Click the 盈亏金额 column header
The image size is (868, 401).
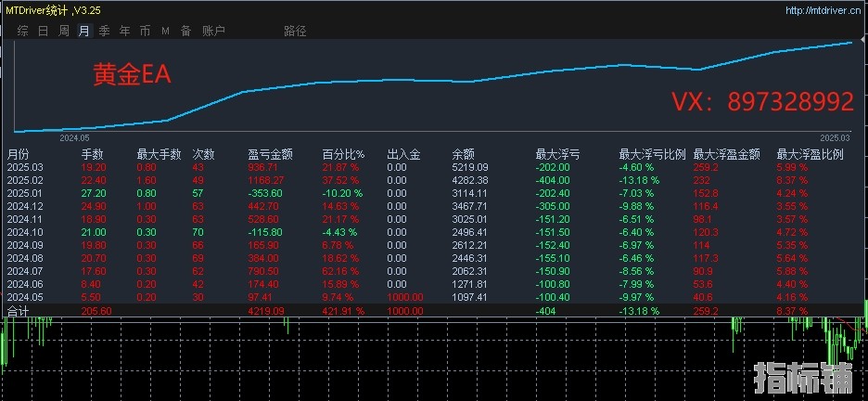[x=271, y=154]
